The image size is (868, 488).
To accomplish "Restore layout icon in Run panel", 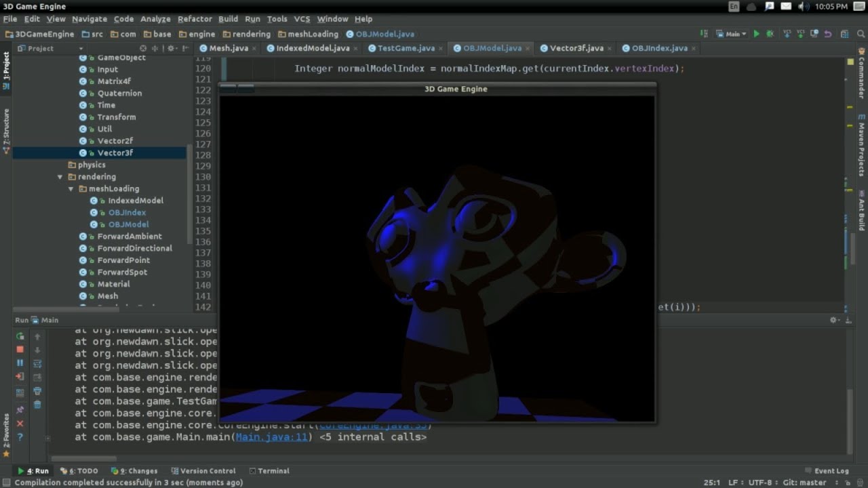I will (x=20, y=393).
